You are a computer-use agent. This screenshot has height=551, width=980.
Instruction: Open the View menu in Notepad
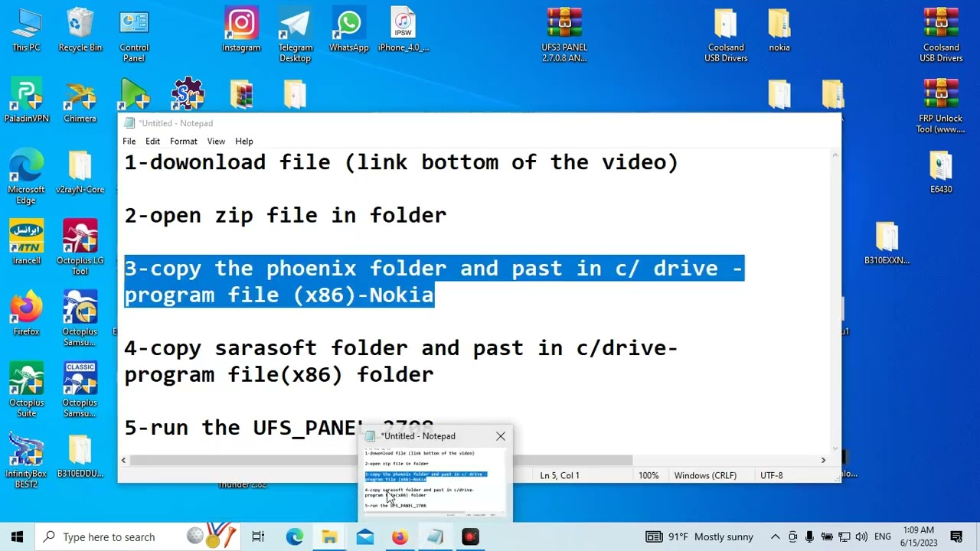(x=216, y=142)
